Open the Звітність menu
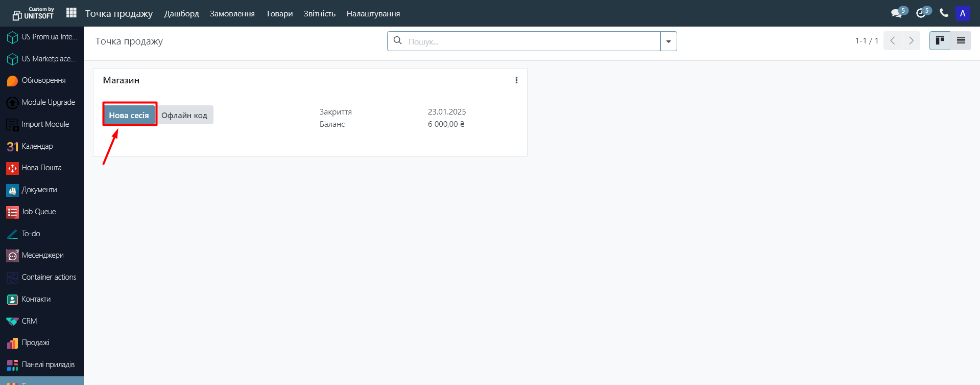980x385 pixels. tap(319, 14)
